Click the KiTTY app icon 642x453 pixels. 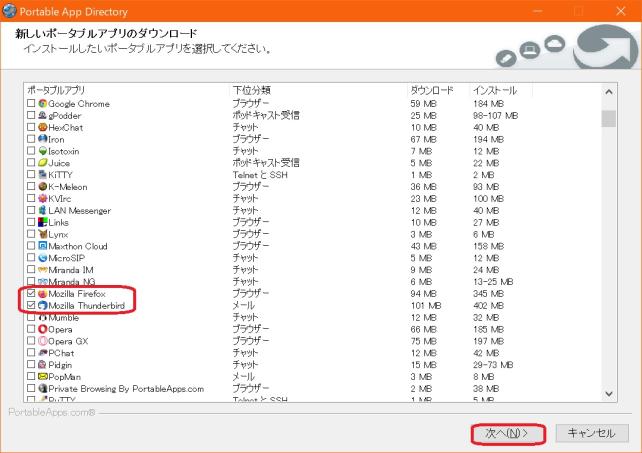43,174
